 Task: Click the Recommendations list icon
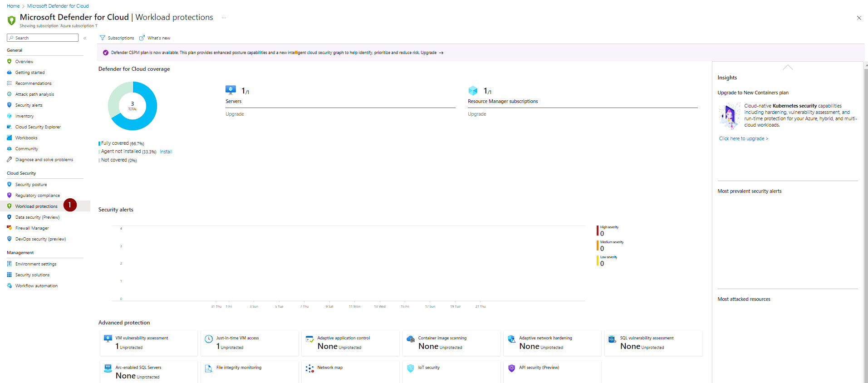pyautogui.click(x=9, y=83)
